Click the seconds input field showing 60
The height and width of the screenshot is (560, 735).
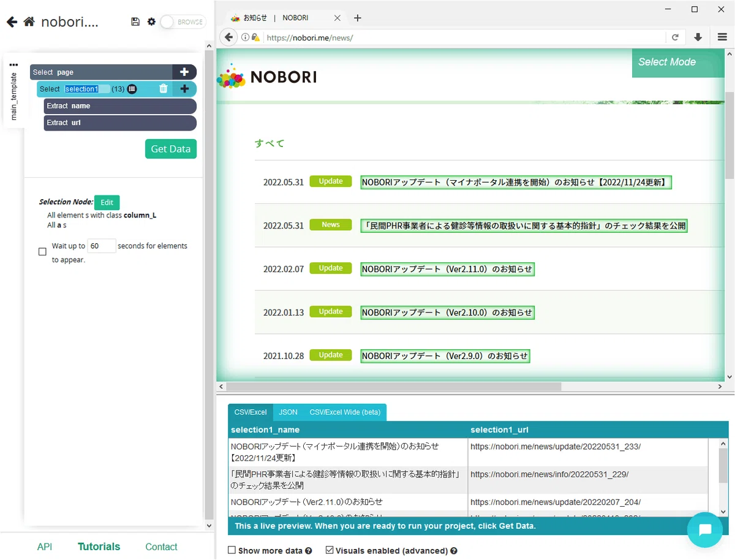pyautogui.click(x=102, y=246)
